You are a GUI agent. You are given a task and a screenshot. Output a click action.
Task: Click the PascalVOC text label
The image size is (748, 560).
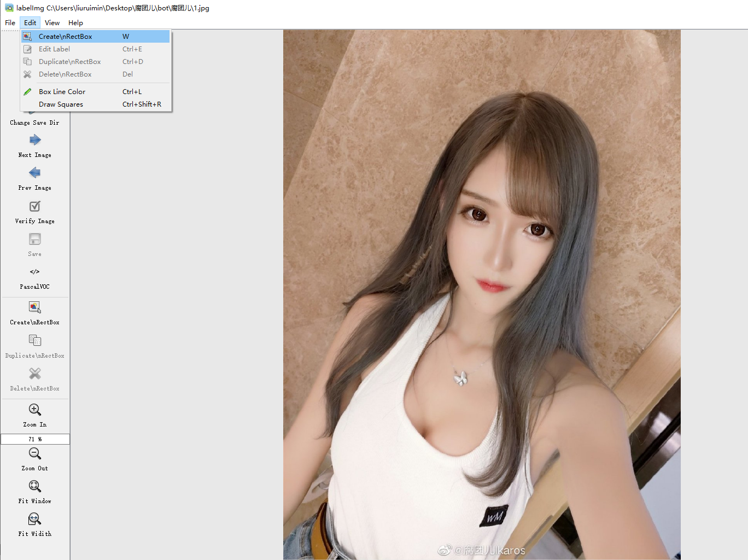click(35, 287)
